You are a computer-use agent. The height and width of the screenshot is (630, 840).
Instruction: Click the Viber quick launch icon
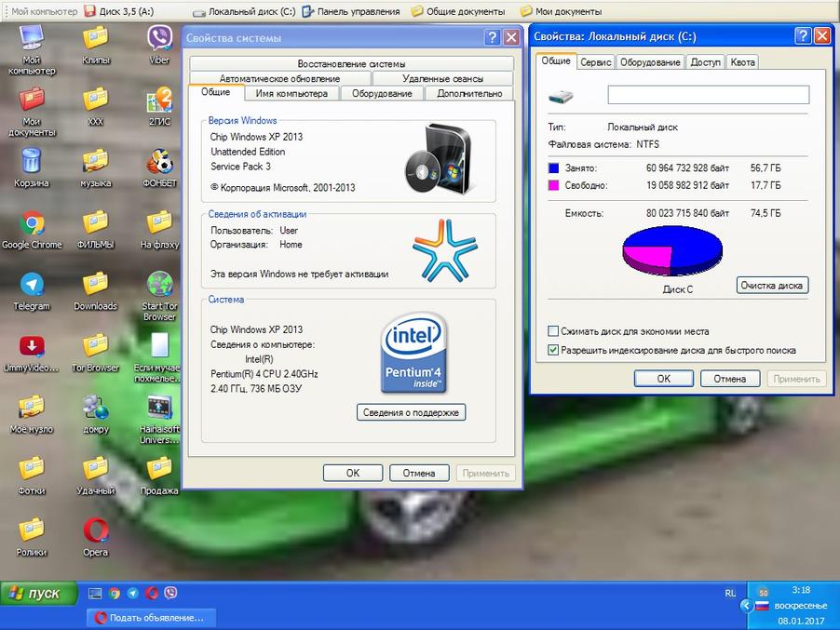coord(170,593)
